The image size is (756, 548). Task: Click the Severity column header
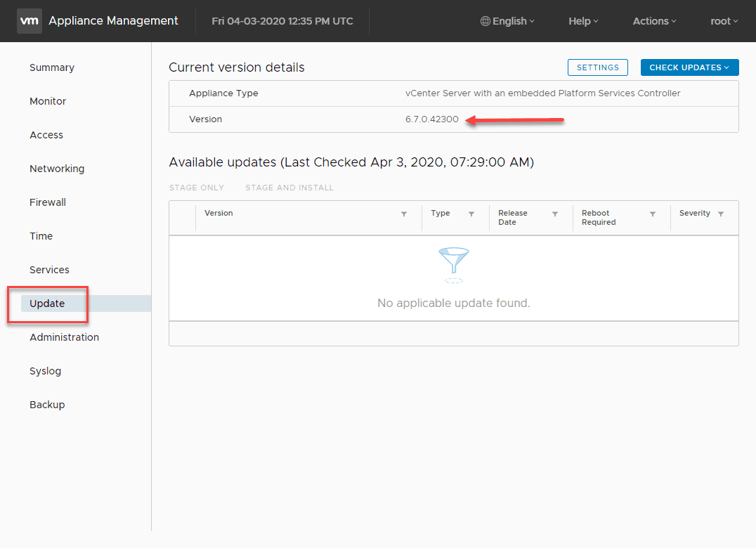pyautogui.click(x=695, y=213)
